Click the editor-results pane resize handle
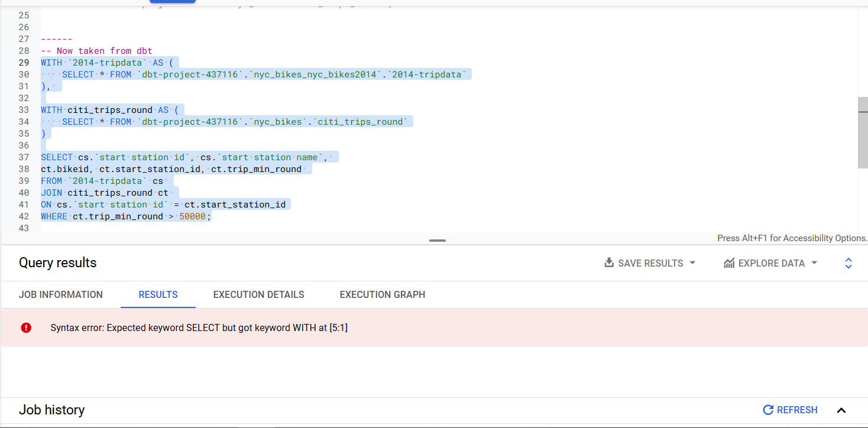868x428 pixels. pyautogui.click(x=438, y=241)
